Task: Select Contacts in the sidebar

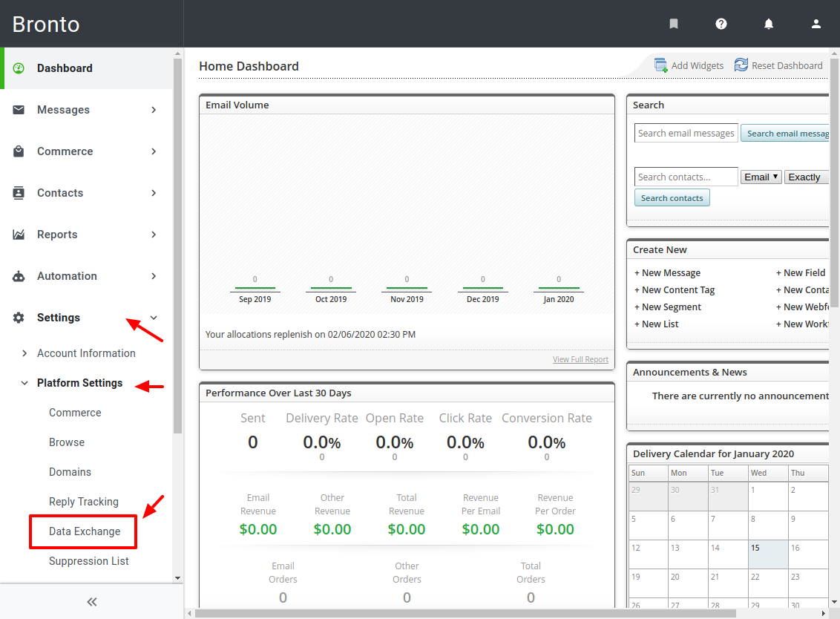Action: (x=60, y=193)
